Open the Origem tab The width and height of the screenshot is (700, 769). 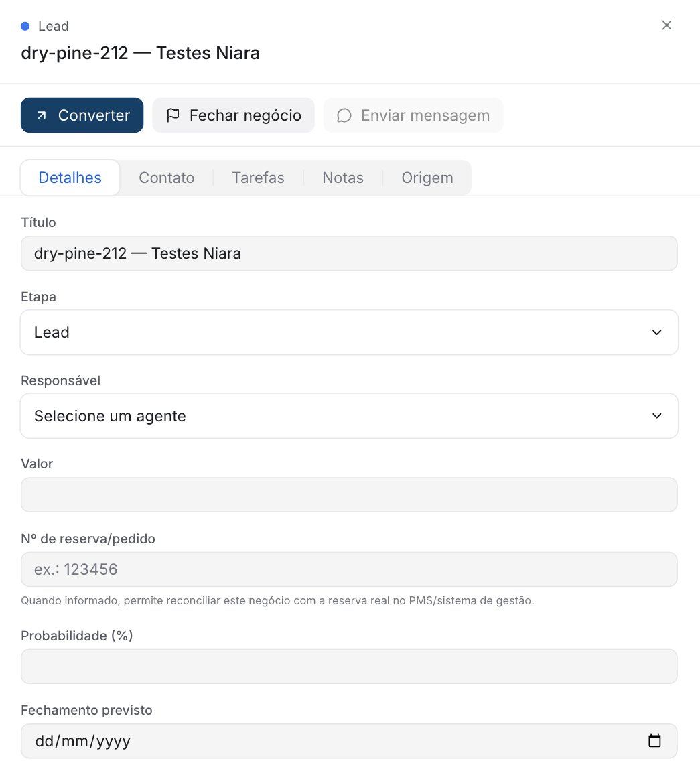tap(427, 178)
